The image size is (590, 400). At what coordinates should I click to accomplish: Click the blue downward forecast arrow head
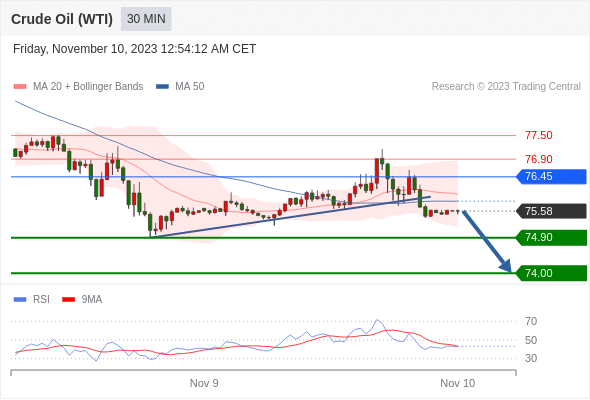pyautogui.click(x=506, y=266)
